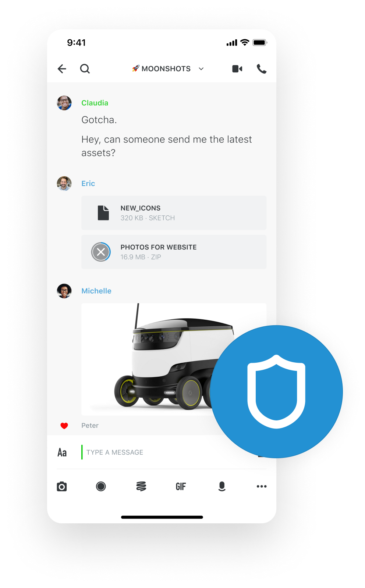Open the sketch scribble tool
Image resolution: width=365 pixels, height=588 pixels.
point(141,487)
